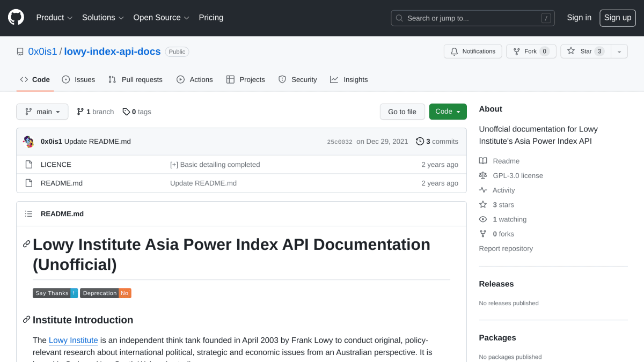Open lowy-index-api-docs repository link
Viewport: 644px width, 362px height.
click(113, 52)
